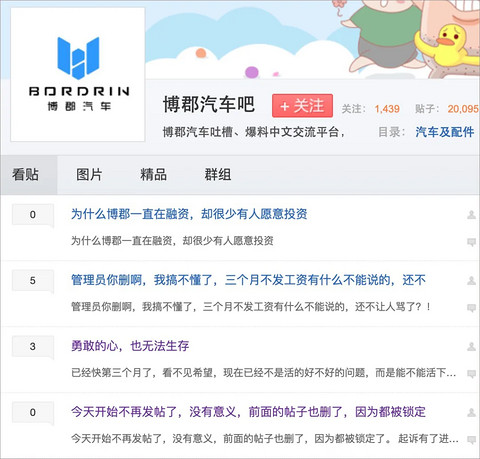Click the Bordrin 博郡汽车 logo avatar

[x=78, y=74]
